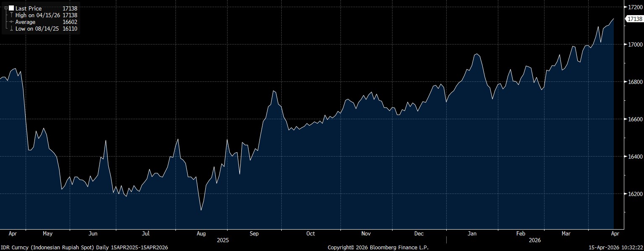Screen dimensions: 644x251
Task: Click the Last Price value 17138 in legend
Action: [x=70, y=8]
